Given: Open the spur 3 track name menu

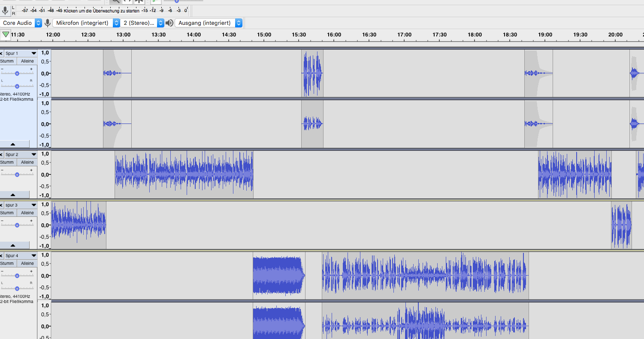Looking at the screenshot, I should pyautogui.click(x=21, y=205).
